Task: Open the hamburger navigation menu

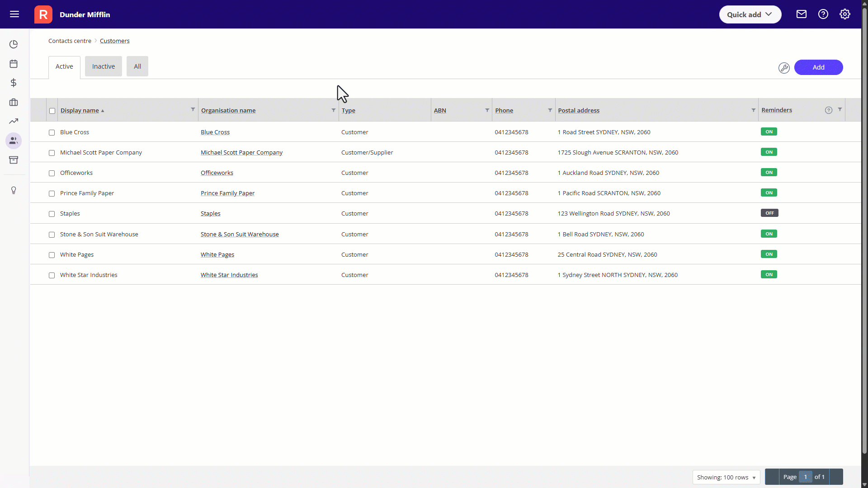Action: [14, 14]
